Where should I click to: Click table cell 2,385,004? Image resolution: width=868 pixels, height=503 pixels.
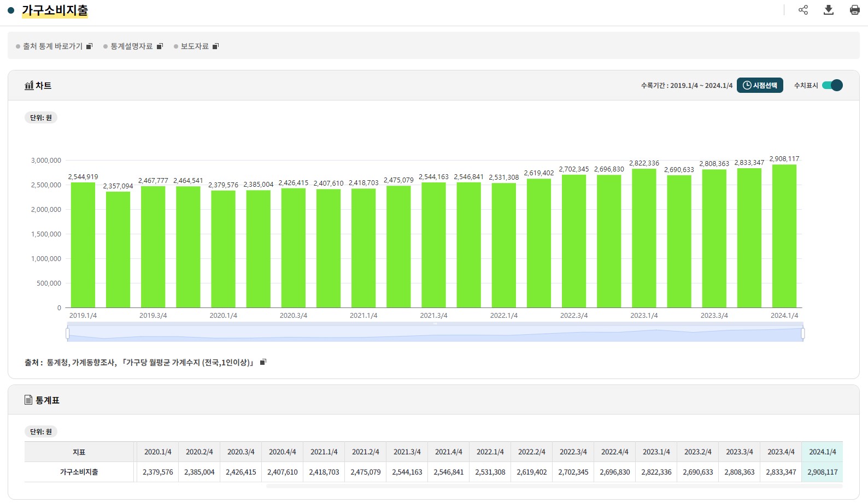click(199, 472)
